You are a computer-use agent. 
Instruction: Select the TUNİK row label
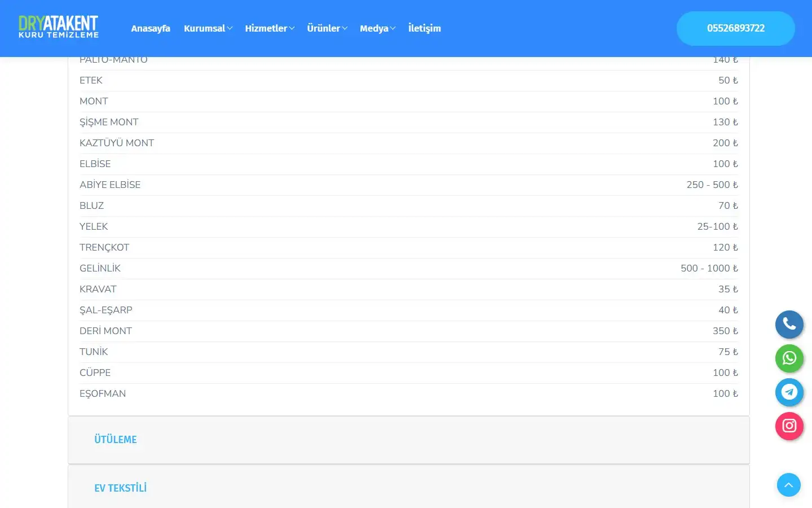coord(94,352)
